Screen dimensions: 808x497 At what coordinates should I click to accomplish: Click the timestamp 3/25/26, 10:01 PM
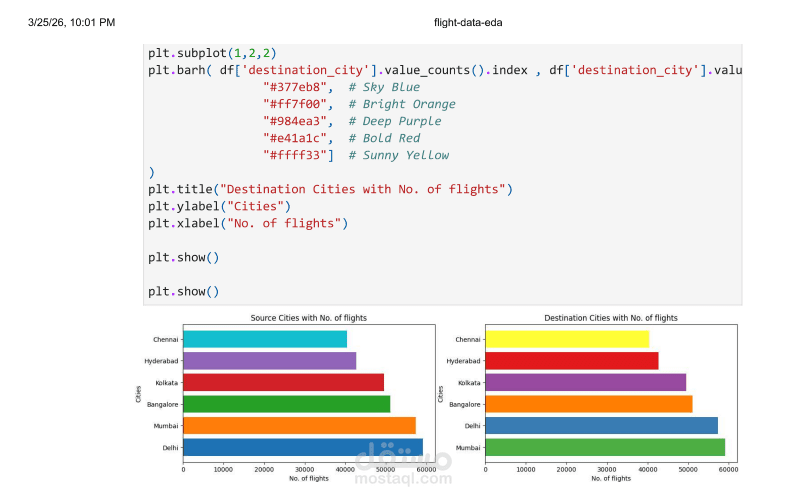(x=72, y=22)
